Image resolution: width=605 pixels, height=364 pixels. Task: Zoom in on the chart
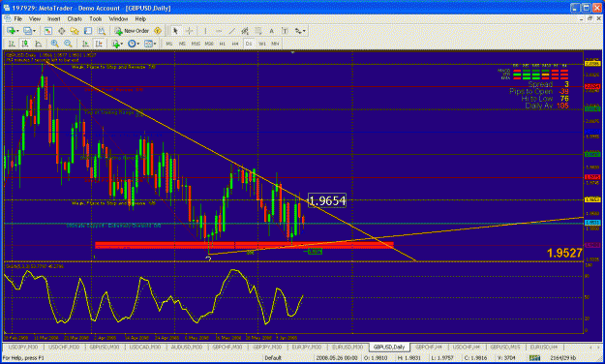55,44
